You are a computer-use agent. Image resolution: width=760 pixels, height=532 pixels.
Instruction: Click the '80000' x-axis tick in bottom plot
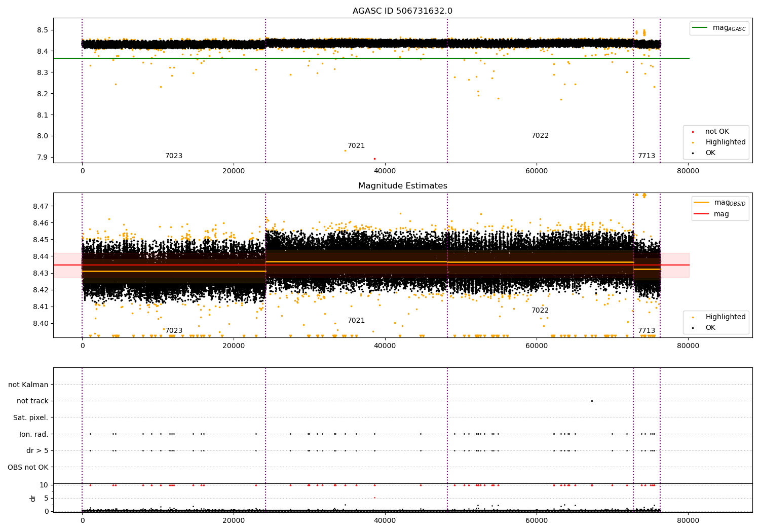[688, 521]
